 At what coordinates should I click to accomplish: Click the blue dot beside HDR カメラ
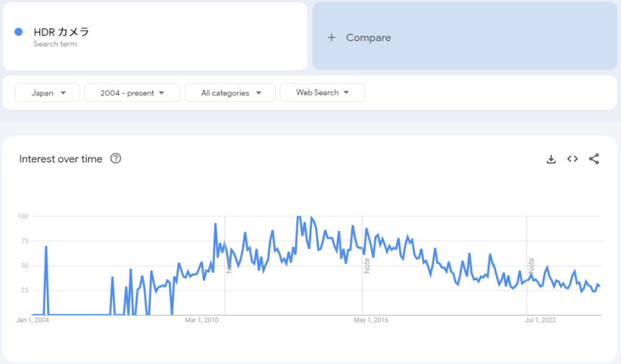click(19, 32)
